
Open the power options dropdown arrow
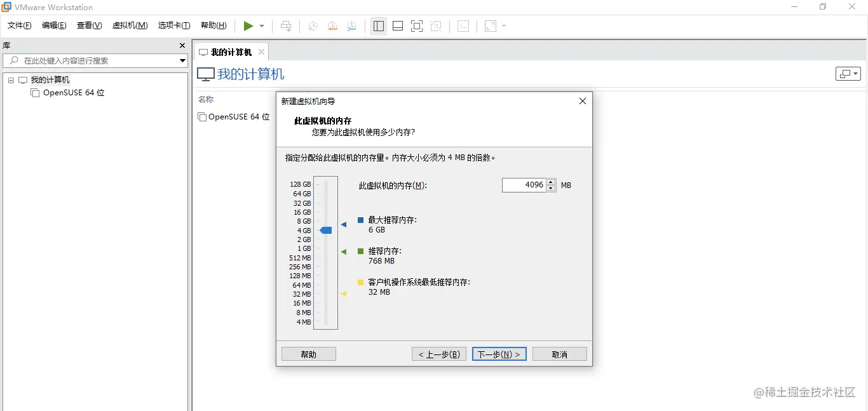pos(262,26)
